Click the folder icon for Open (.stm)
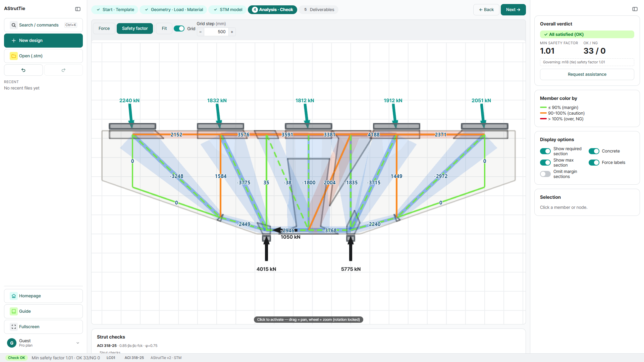The height and width of the screenshot is (362, 644). pyautogui.click(x=14, y=56)
